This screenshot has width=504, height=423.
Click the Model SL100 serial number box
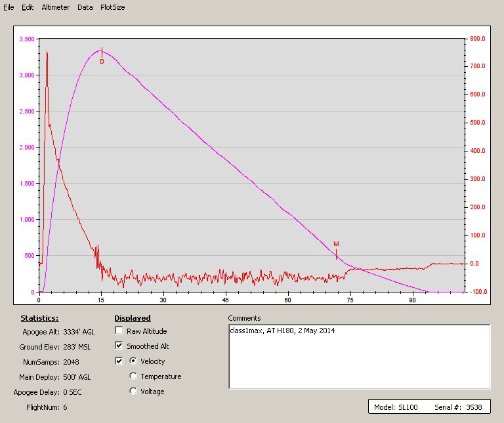point(428,407)
